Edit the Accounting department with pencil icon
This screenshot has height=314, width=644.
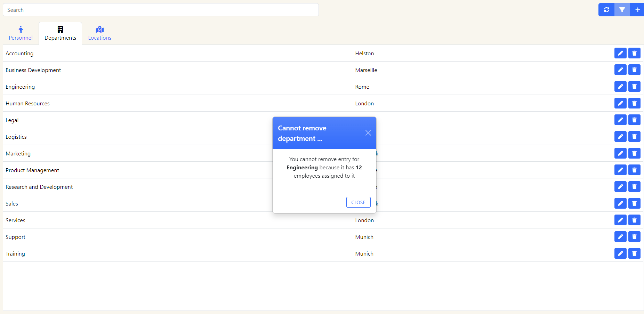coord(620,53)
